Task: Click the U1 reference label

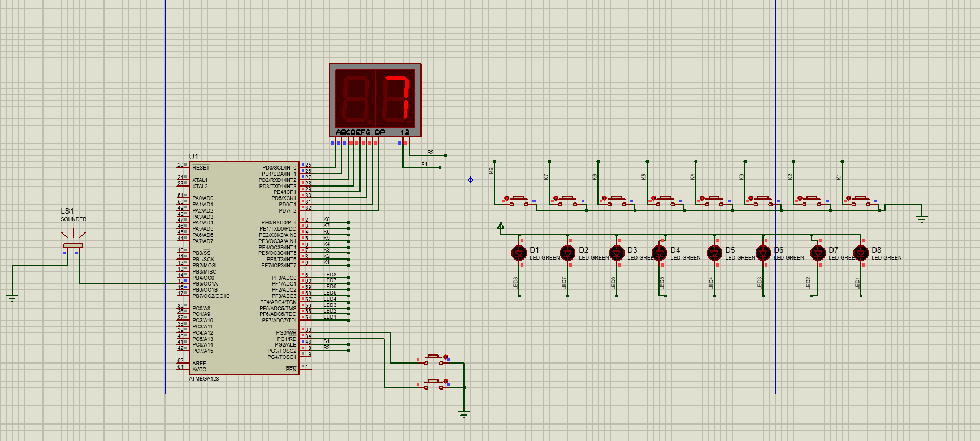Action: click(x=194, y=157)
